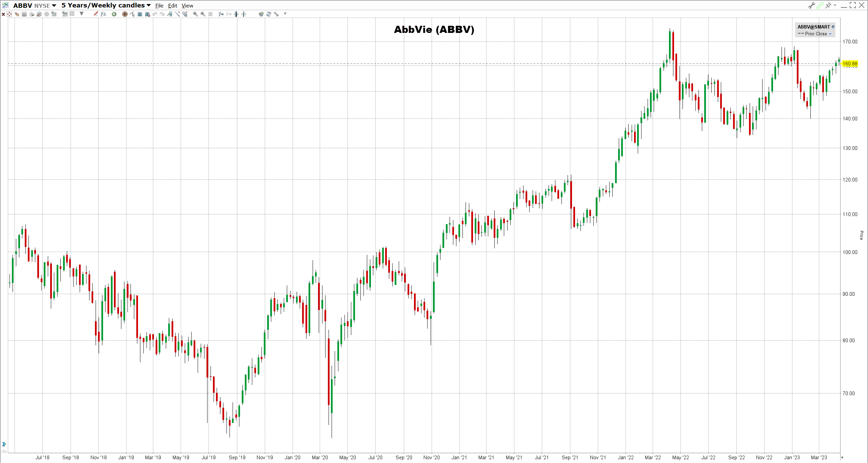
Task: Click the Jan '23 time axis label
Action: pos(792,458)
